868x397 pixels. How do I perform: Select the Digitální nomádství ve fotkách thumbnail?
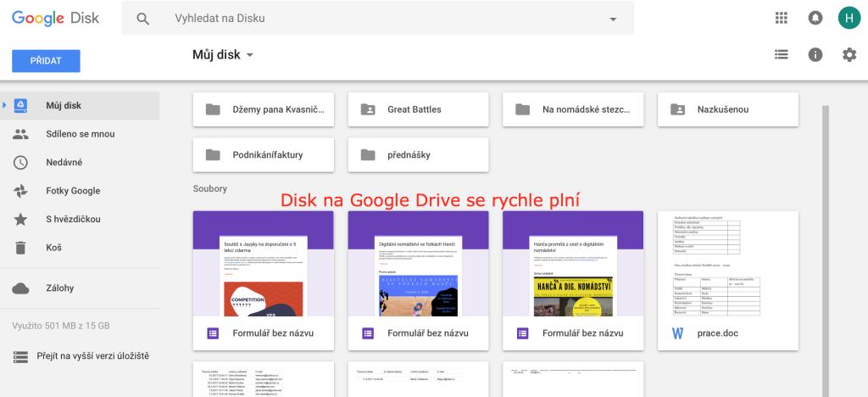click(x=418, y=264)
